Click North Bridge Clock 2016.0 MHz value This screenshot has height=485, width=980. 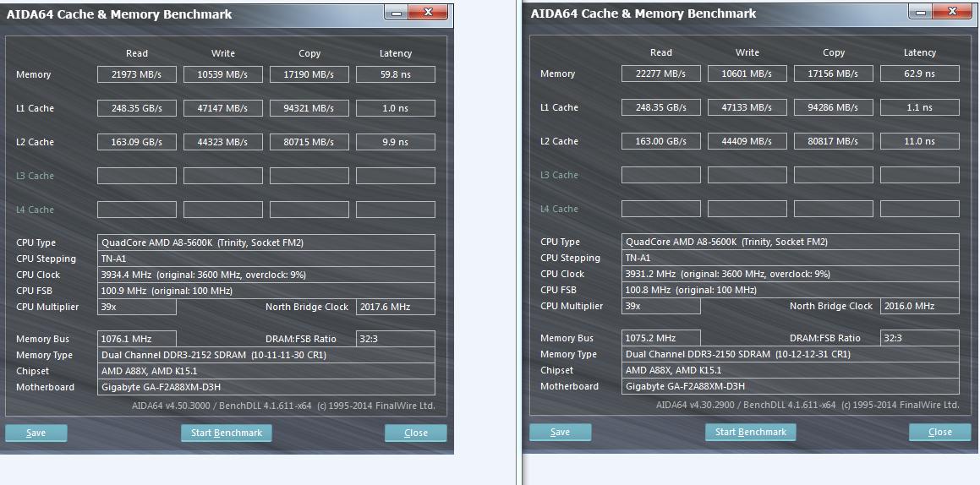click(x=920, y=305)
